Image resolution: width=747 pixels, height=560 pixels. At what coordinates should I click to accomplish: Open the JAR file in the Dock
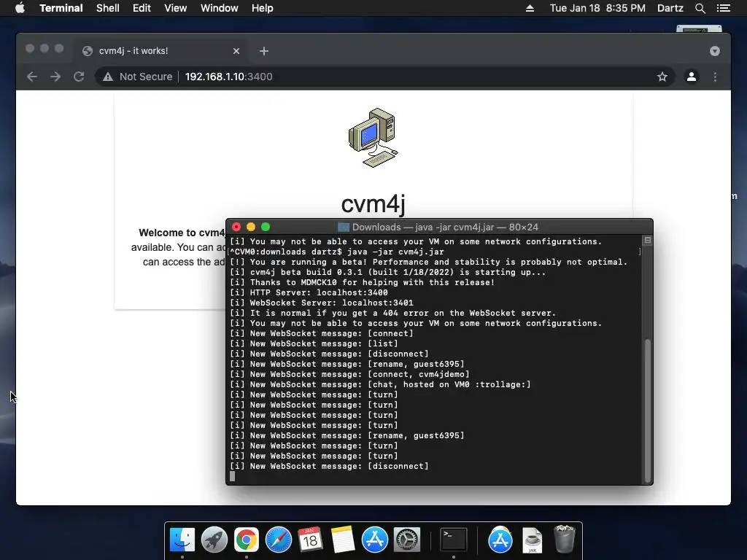coord(532,540)
